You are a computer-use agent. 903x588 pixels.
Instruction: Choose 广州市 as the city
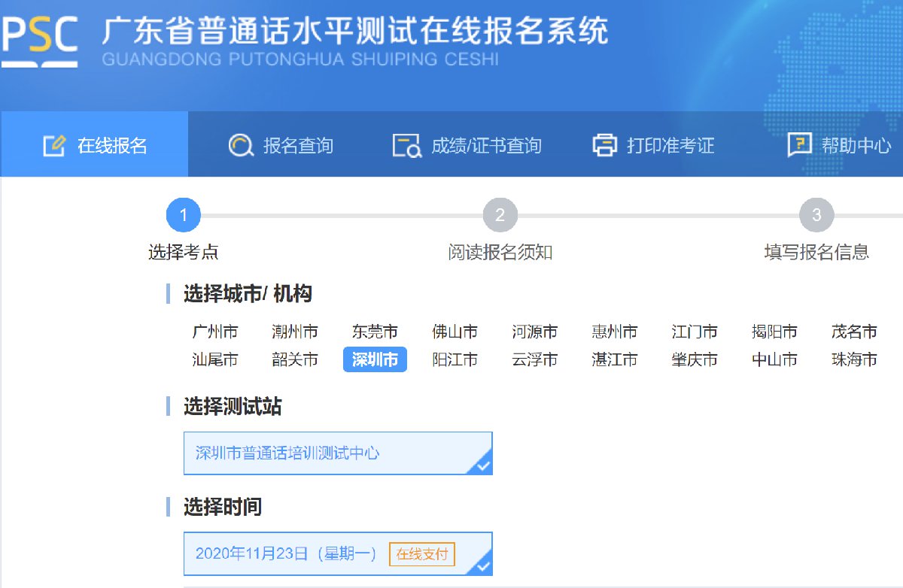tap(215, 332)
